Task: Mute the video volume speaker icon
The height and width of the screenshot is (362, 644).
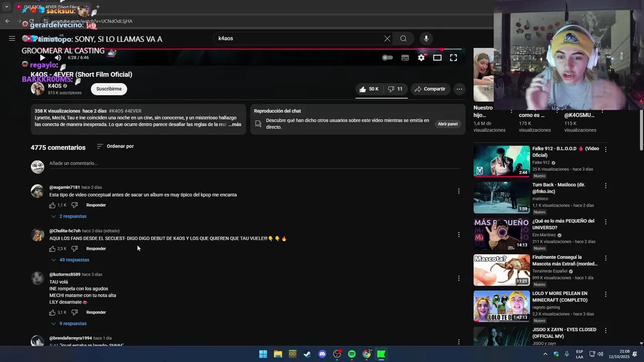Action: coord(58,58)
